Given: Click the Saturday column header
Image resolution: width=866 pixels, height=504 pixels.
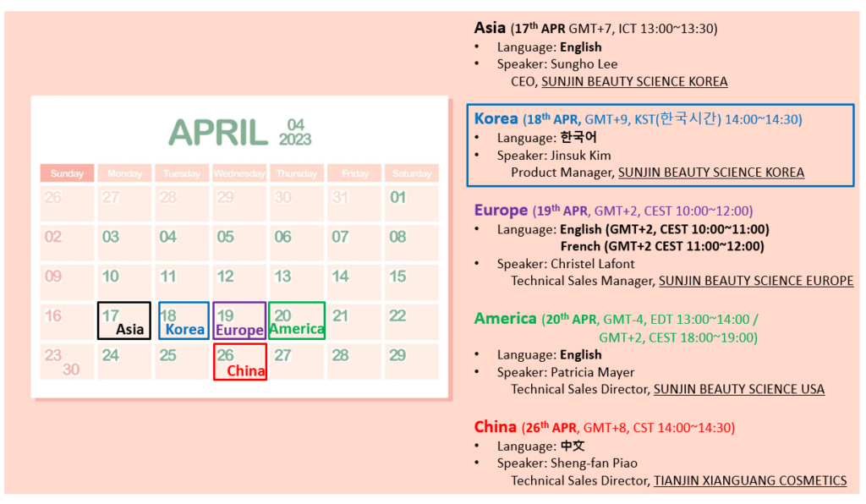Looking at the screenshot, I should [412, 173].
